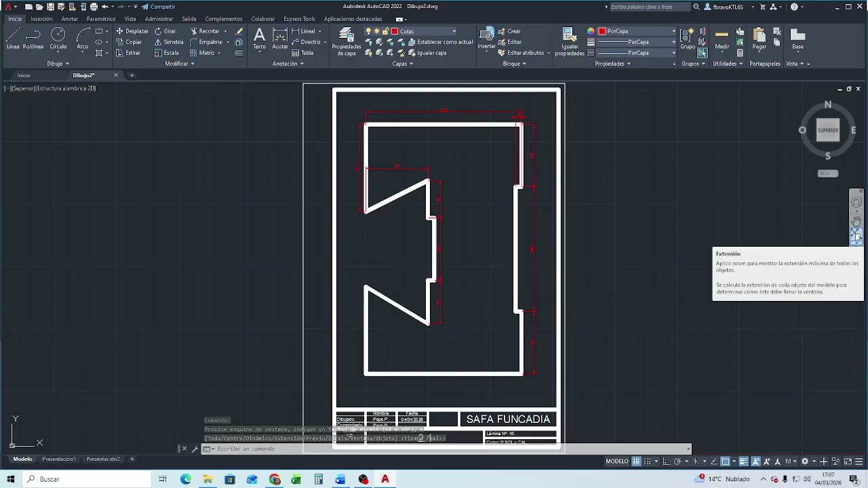Click the Crear block button

[509, 31]
